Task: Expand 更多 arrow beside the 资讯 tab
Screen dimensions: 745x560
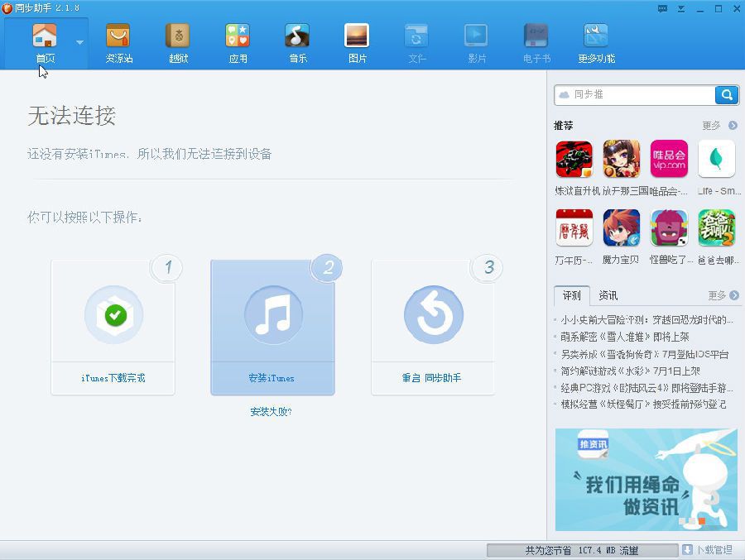Action: click(x=734, y=295)
